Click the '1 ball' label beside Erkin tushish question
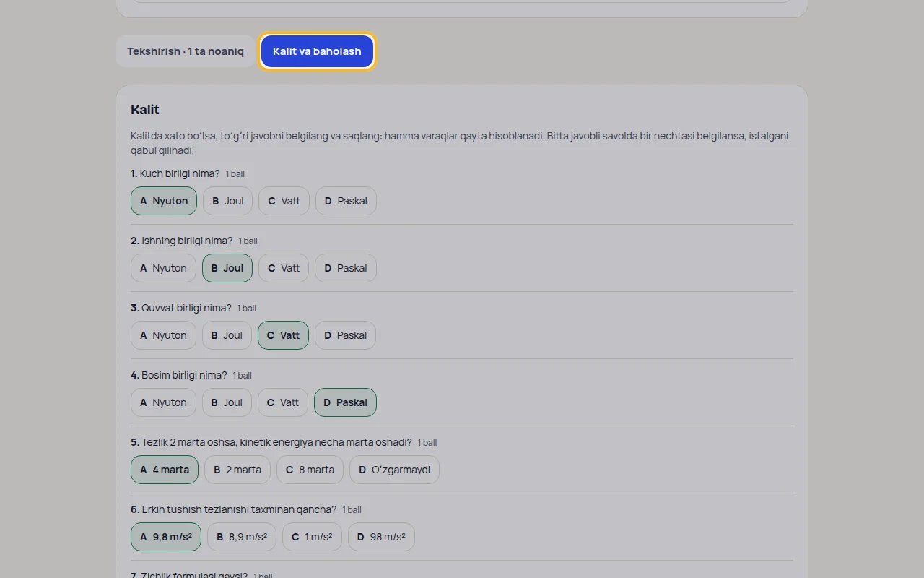 [x=352, y=510]
